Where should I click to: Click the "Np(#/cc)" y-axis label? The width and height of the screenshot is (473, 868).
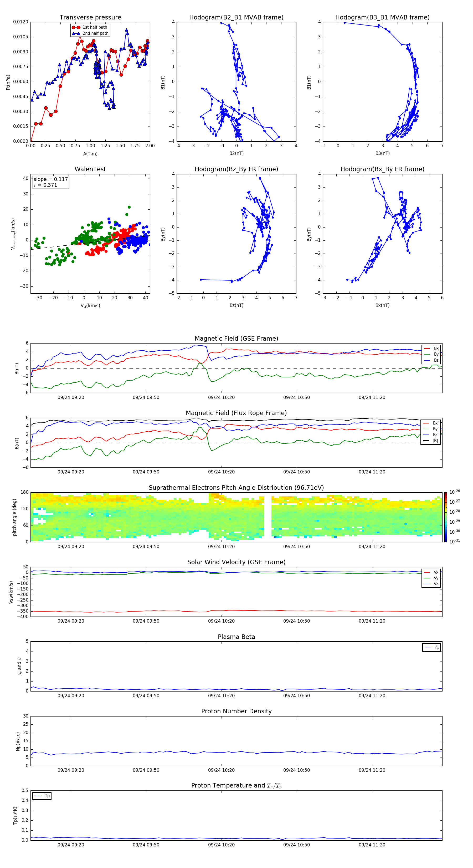coord(18,741)
